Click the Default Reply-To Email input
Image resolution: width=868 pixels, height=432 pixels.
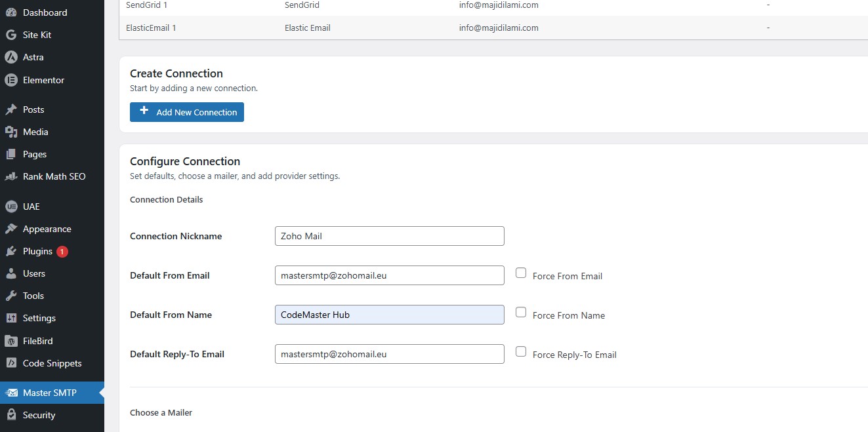(389, 354)
